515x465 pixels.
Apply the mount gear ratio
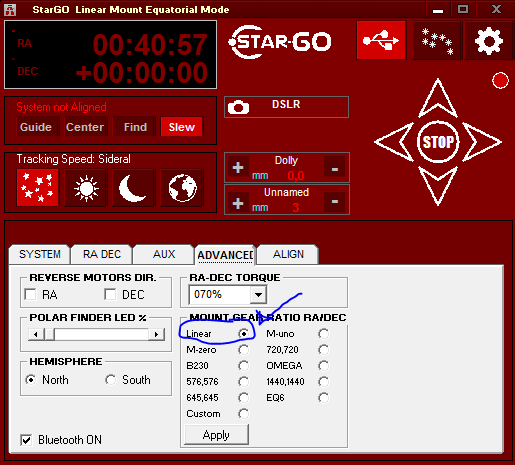(x=216, y=435)
